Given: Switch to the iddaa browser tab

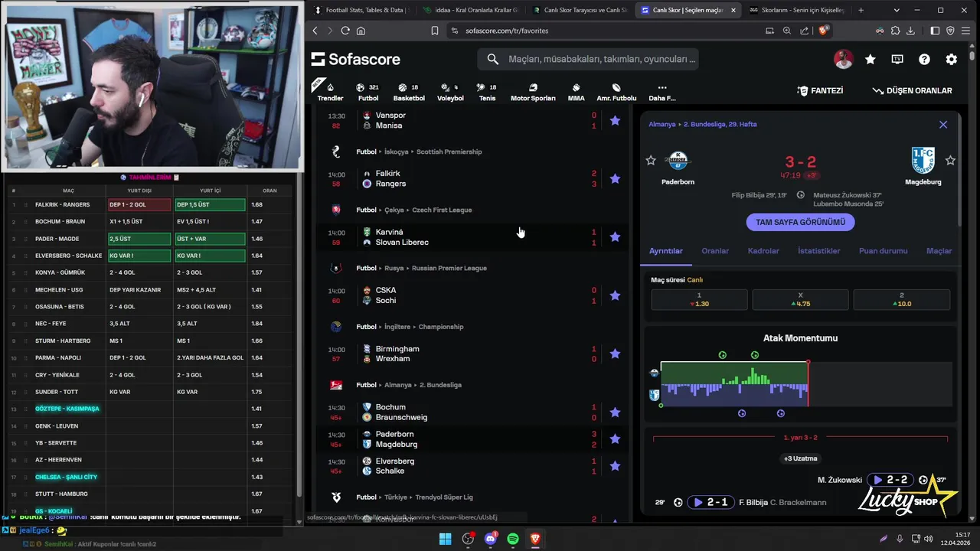Looking at the screenshot, I should (x=470, y=10).
